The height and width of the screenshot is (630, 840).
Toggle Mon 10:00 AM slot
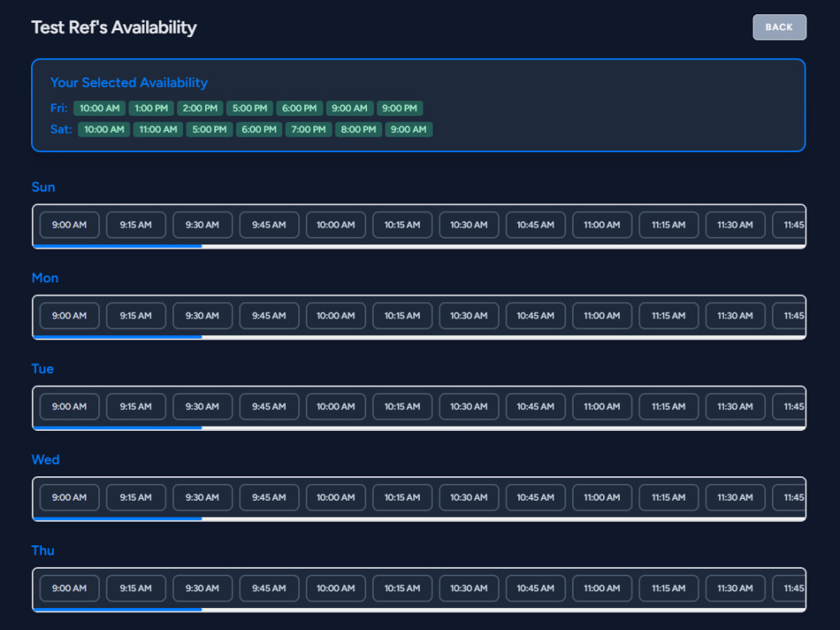tap(336, 316)
